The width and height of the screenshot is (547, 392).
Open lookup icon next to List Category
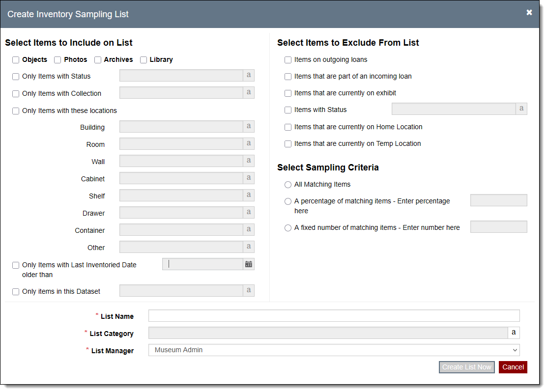tap(514, 333)
